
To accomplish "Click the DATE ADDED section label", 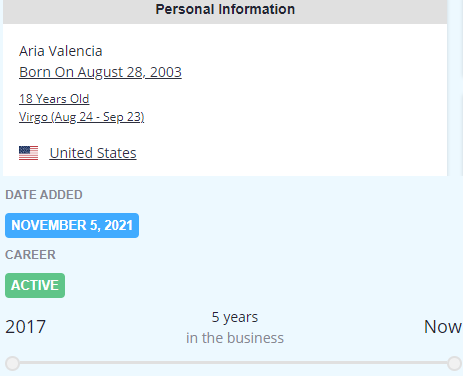I will [x=44, y=195].
